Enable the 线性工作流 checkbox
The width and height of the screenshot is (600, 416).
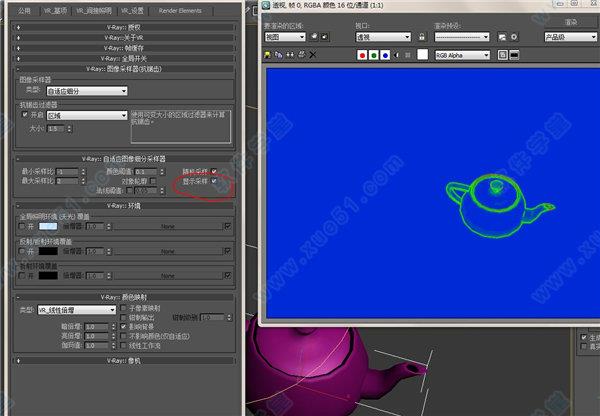pyautogui.click(x=124, y=345)
